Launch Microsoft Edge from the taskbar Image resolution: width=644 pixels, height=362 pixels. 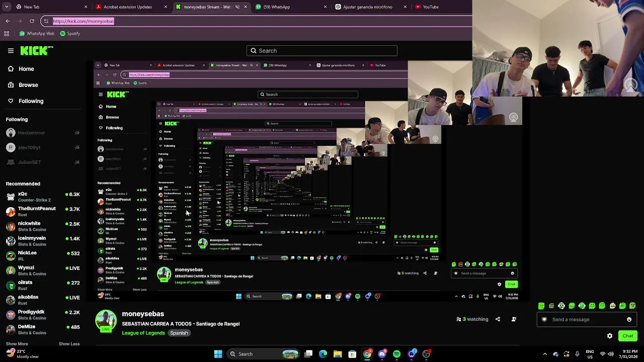323,354
